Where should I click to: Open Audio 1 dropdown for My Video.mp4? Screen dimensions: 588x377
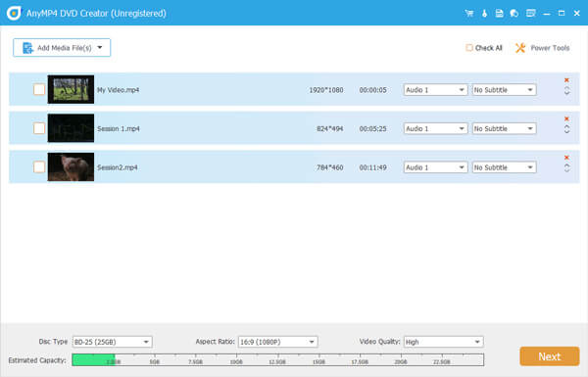coord(435,90)
